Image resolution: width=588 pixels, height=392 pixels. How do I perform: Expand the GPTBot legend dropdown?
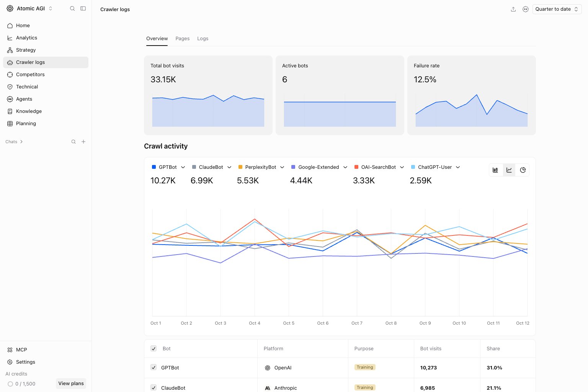[183, 167]
